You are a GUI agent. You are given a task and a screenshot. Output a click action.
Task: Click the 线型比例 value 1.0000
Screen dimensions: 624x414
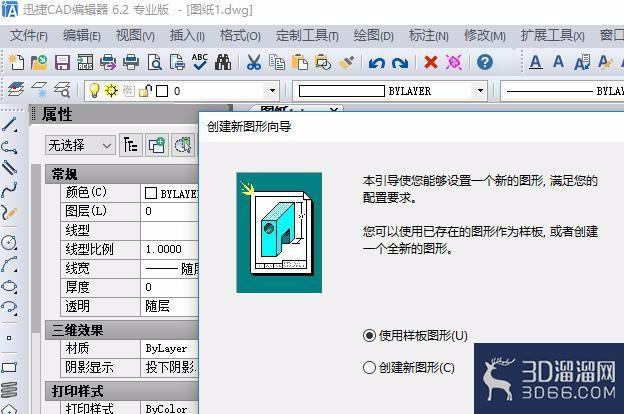[x=169, y=249]
